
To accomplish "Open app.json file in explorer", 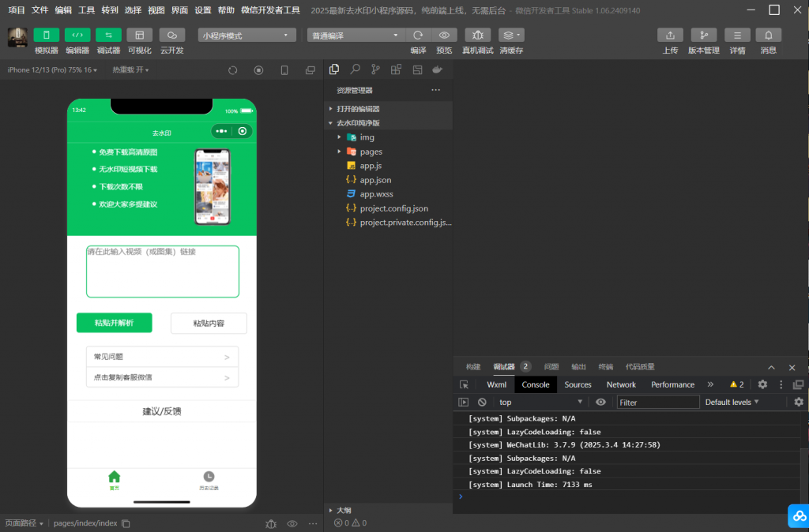I will click(375, 180).
